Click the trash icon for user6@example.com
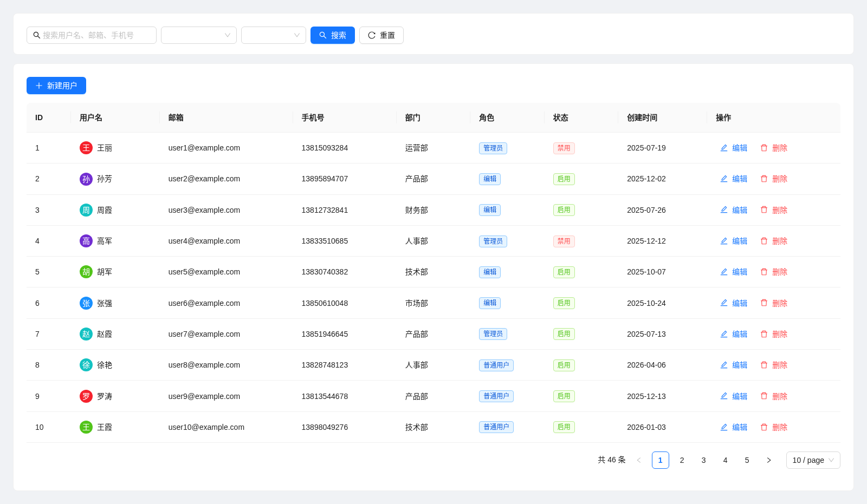The height and width of the screenshot is (504, 867). (764, 303)
